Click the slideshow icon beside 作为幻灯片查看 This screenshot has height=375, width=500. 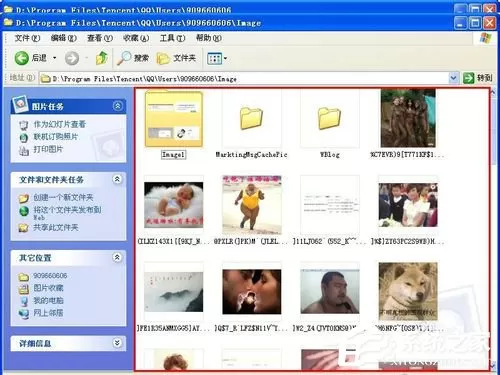point(24,125)
